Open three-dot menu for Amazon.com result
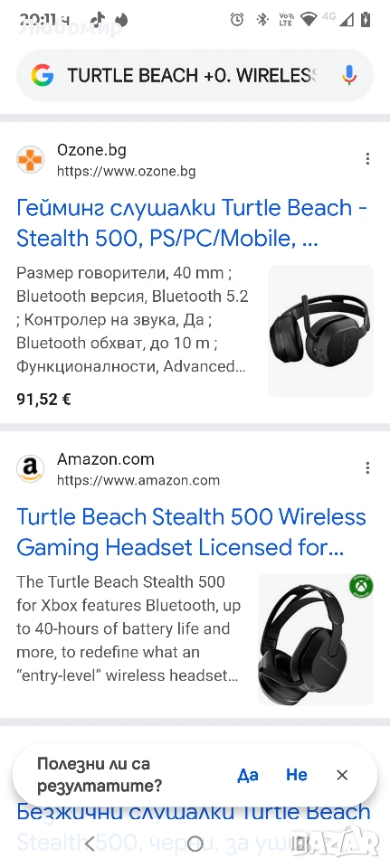The image size is (390, 868). pyautogui.click(x=367, y=468)
